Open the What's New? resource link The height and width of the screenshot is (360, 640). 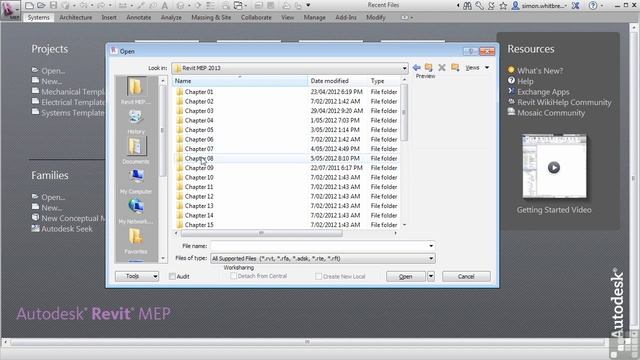click(x=540, y=71)
